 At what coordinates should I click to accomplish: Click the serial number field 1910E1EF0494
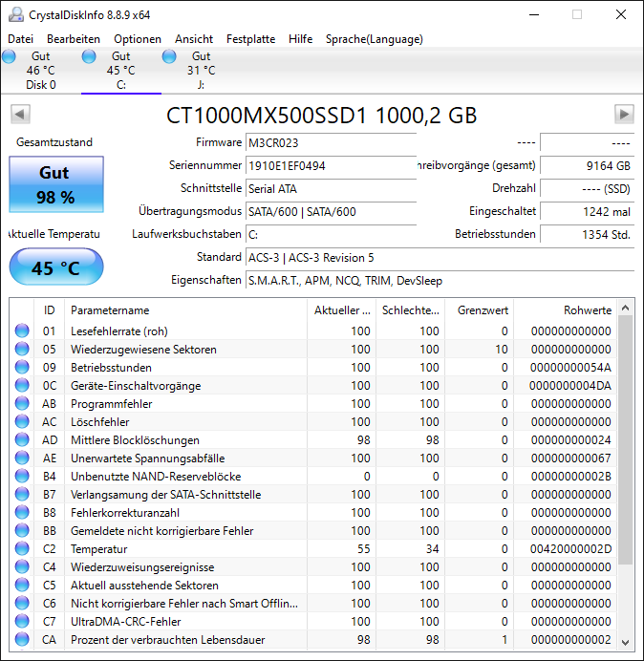click(331, 165)
